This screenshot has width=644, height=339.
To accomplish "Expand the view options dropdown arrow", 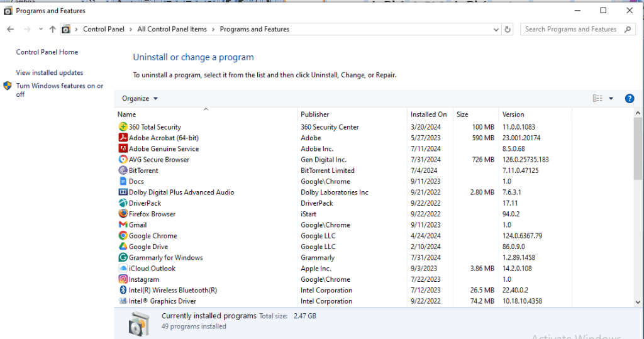I will 611,99.
